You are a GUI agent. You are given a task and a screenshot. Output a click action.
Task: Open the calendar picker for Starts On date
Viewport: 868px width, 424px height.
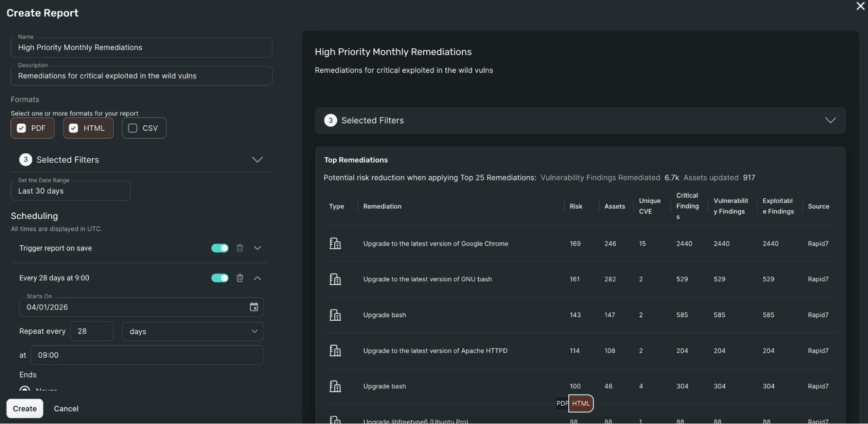254,307
